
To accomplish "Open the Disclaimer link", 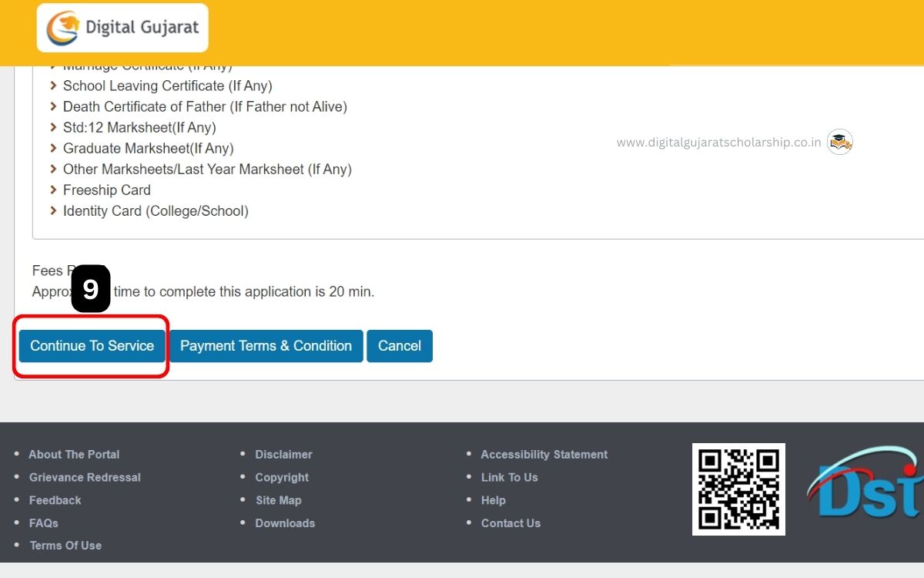I will click(283, 454).
